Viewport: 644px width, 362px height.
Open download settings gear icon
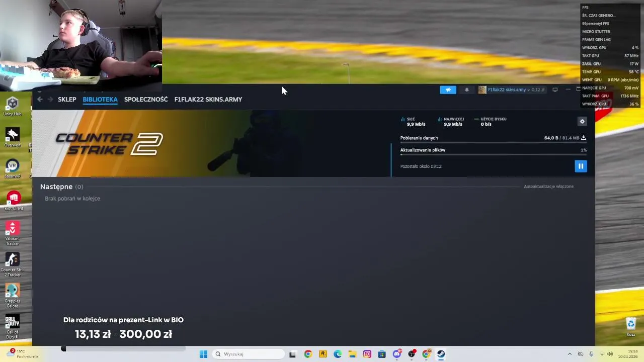[582, 121]
